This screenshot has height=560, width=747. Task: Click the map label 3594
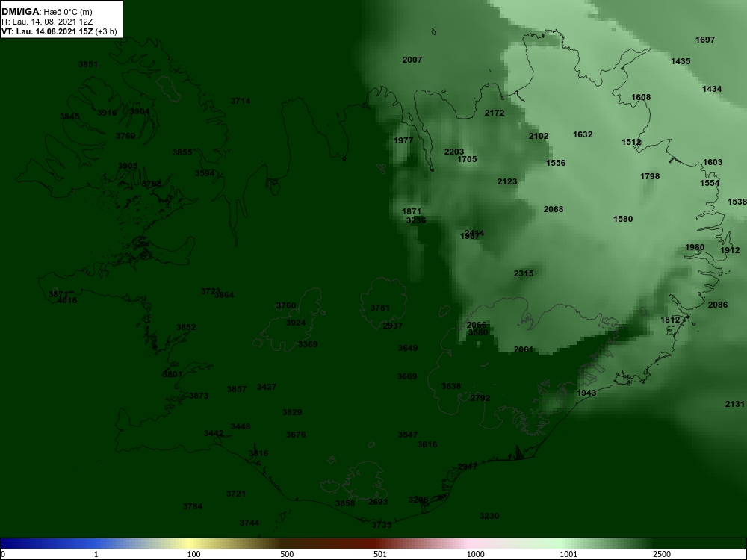click(x=205, y=173)
